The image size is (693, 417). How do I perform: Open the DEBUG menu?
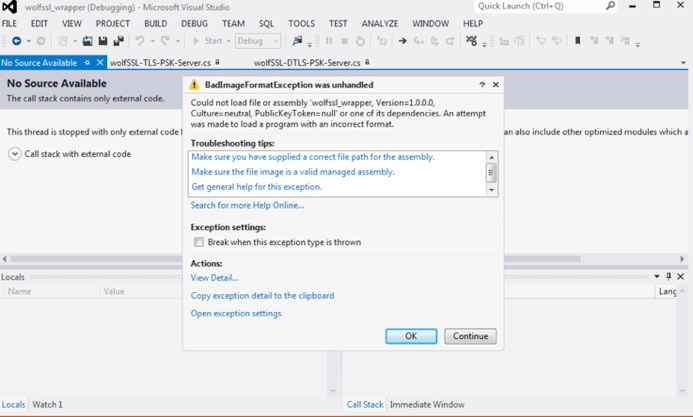pos(194,23)
